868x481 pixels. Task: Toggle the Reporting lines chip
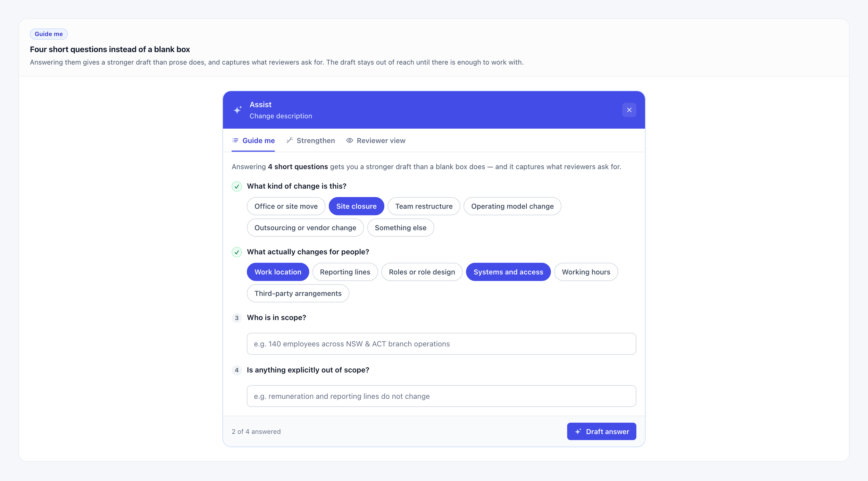(345, 272)
